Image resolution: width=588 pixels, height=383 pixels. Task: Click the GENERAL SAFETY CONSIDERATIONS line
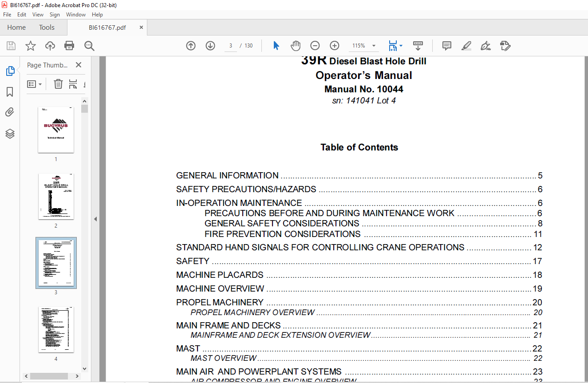pyautogui.click(x=373, y=223)
